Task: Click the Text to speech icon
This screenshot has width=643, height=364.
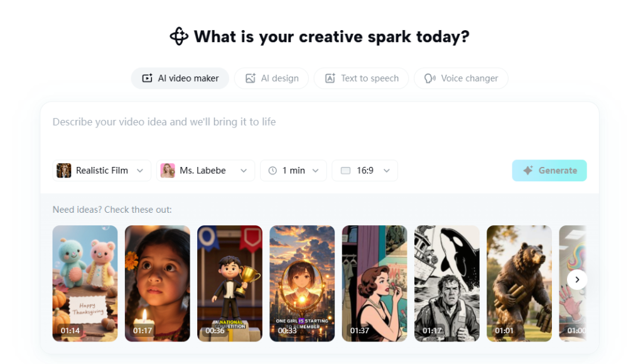Action: (330, 78)
